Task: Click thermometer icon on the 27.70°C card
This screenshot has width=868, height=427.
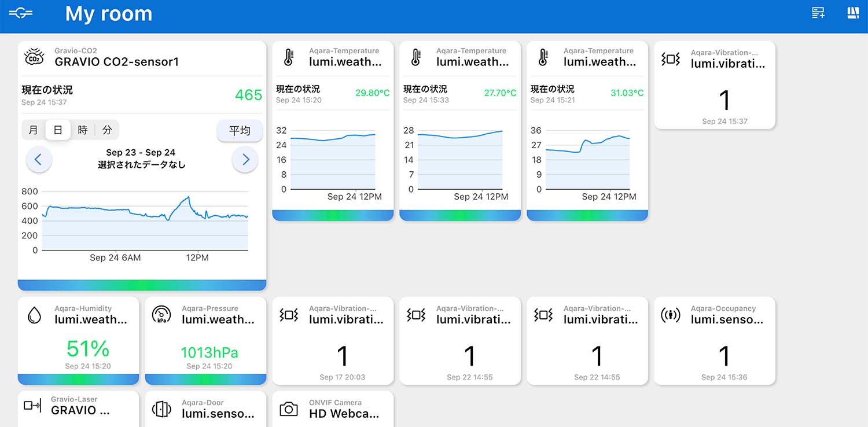Action: (415, 57)
